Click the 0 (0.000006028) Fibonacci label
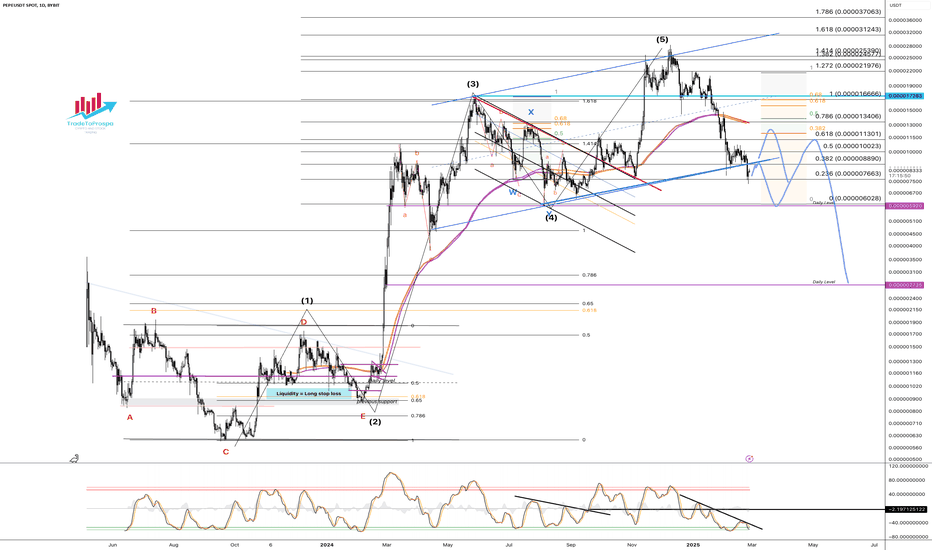The width and height of the screenshot is (932, 550). pyautogui.click(x=855, y=199)
